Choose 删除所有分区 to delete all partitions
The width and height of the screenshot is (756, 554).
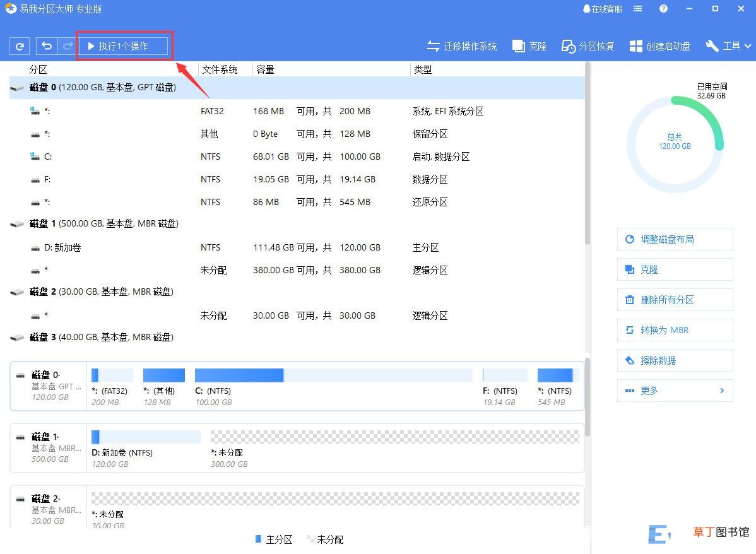(675, 300)
